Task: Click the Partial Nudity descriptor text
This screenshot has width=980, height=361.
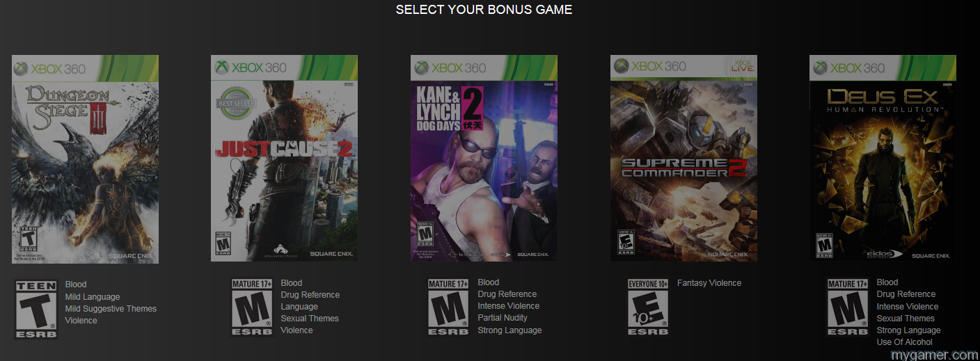Action: coord(503,318)
